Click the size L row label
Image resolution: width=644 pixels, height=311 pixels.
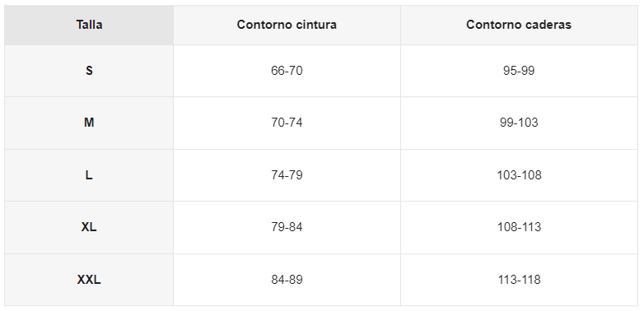click(89, 175)
